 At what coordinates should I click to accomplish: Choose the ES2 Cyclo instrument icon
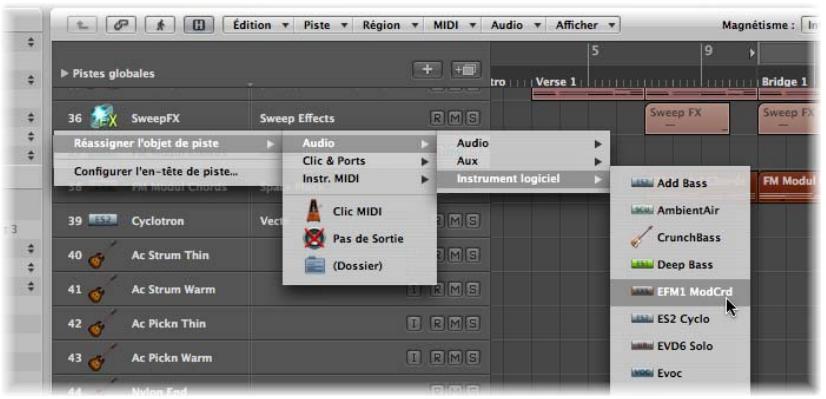click(642, 318)
